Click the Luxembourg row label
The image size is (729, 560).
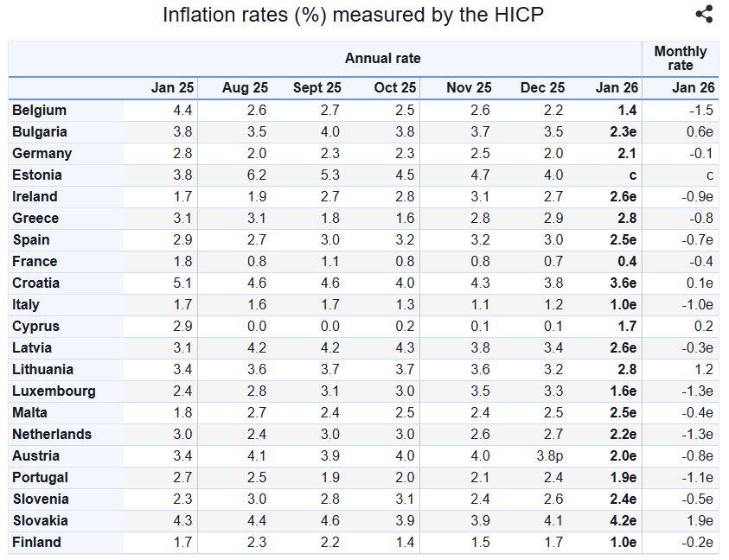[x=54, y=391]
